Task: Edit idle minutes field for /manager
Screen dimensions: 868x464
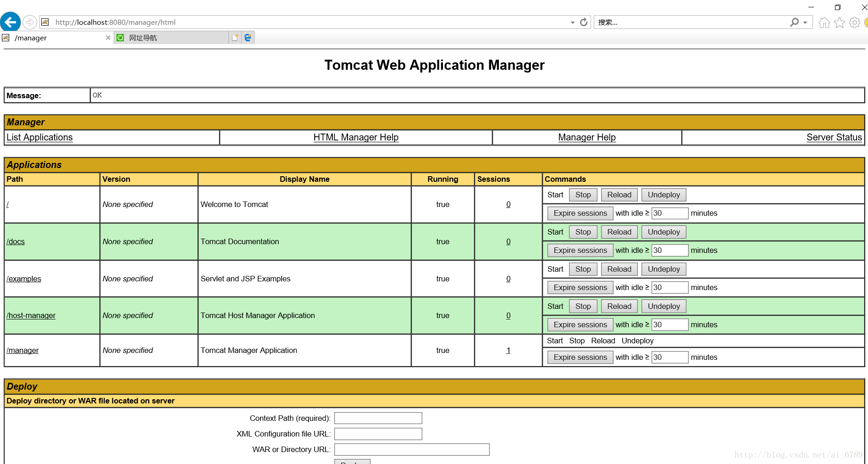Action: click(x=669, y=357)
